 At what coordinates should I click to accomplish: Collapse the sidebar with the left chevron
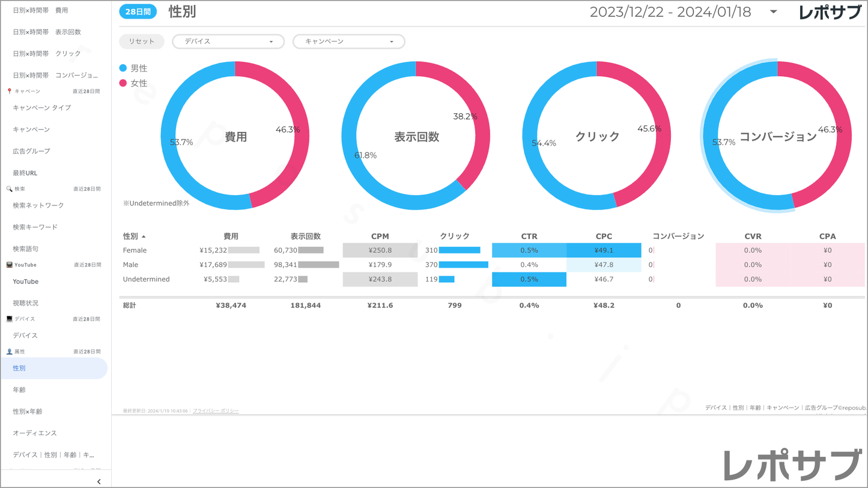coord(99,481)
